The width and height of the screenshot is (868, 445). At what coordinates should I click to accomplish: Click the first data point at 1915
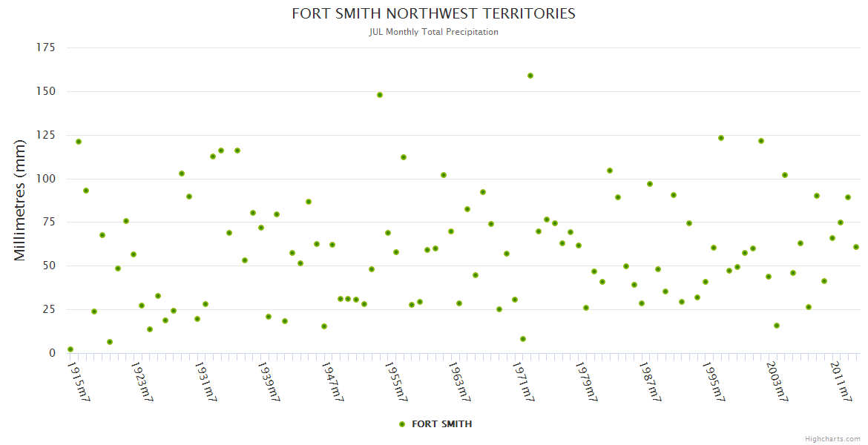pyautogui.click(x=70, y=349)
